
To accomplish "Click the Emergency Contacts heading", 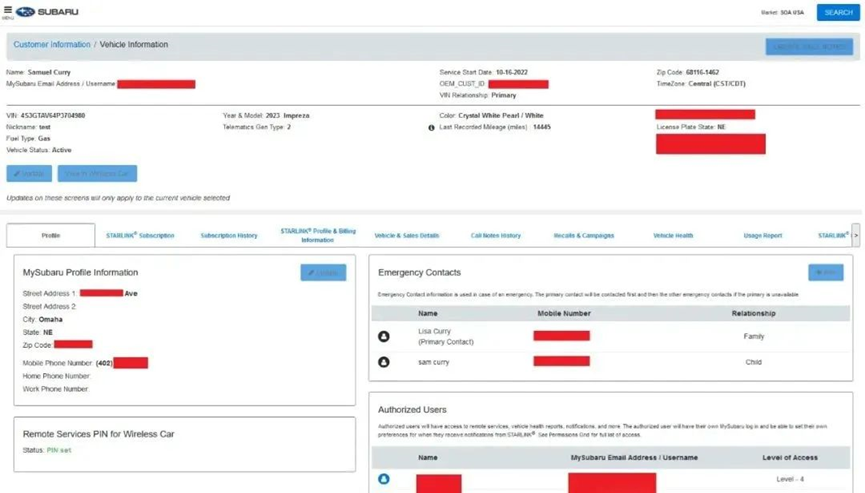I will (419, 272).
